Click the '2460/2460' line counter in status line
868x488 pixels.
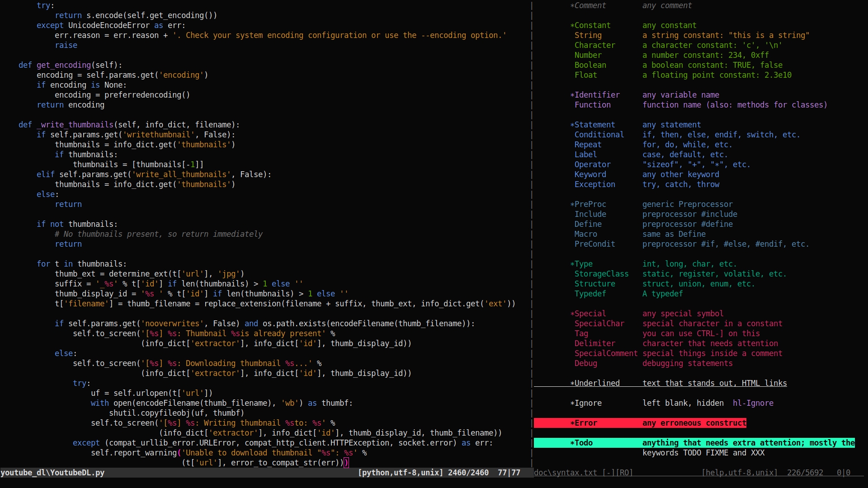pyautogui.click(x=468, y=473)
